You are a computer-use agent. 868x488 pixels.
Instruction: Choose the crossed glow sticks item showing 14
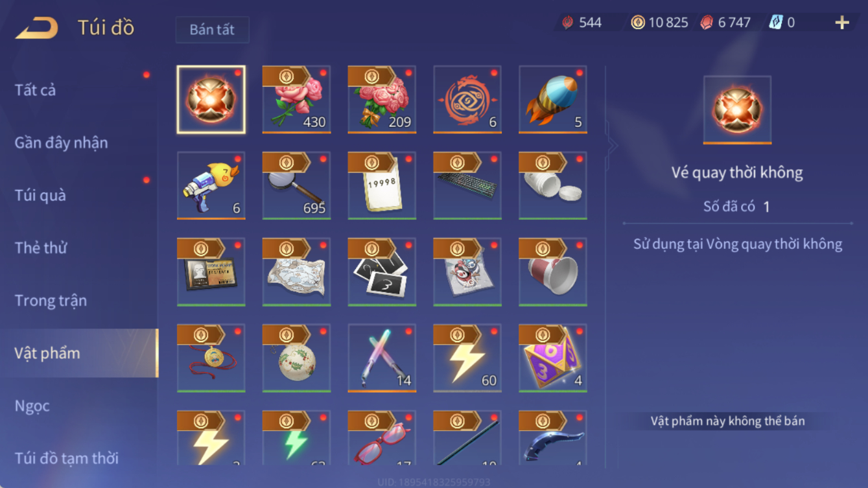tap(382, 358)
